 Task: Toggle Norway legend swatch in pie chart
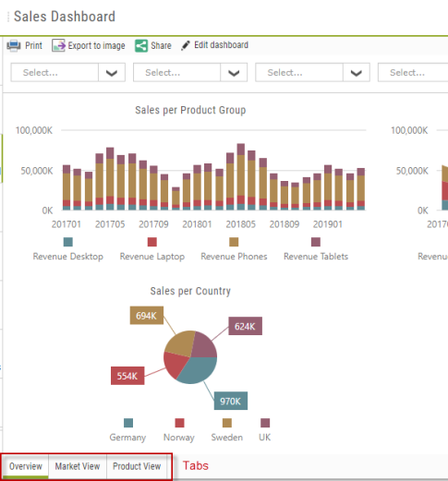coord(179,423)
